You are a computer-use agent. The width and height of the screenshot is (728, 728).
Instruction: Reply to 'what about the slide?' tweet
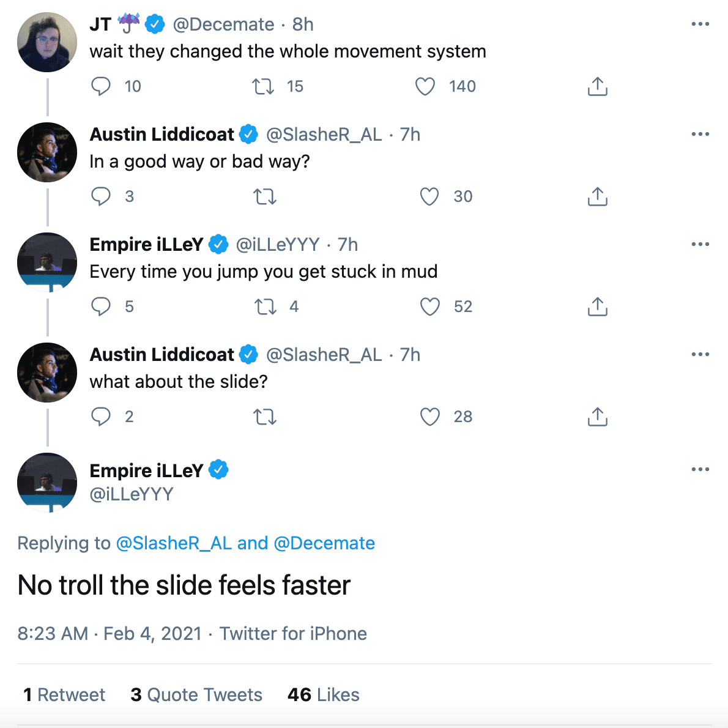101,417
